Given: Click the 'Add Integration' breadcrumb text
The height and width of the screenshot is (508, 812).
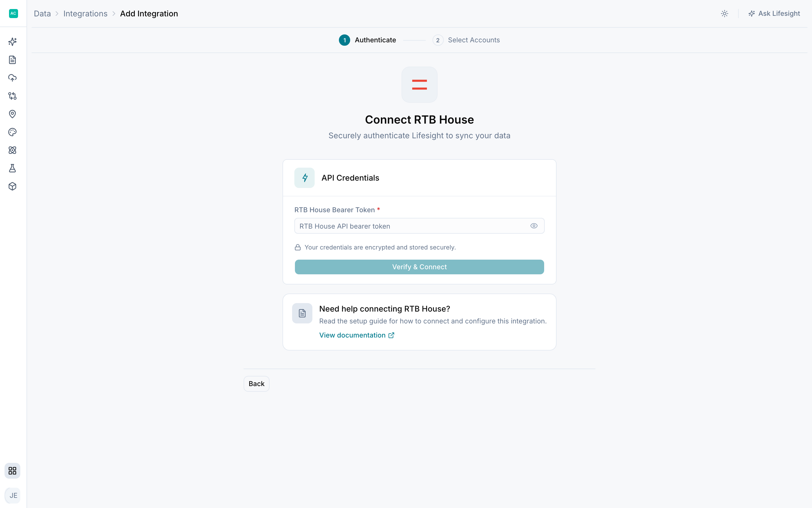Looking at the screenshot, I should [x=149, y=14].
